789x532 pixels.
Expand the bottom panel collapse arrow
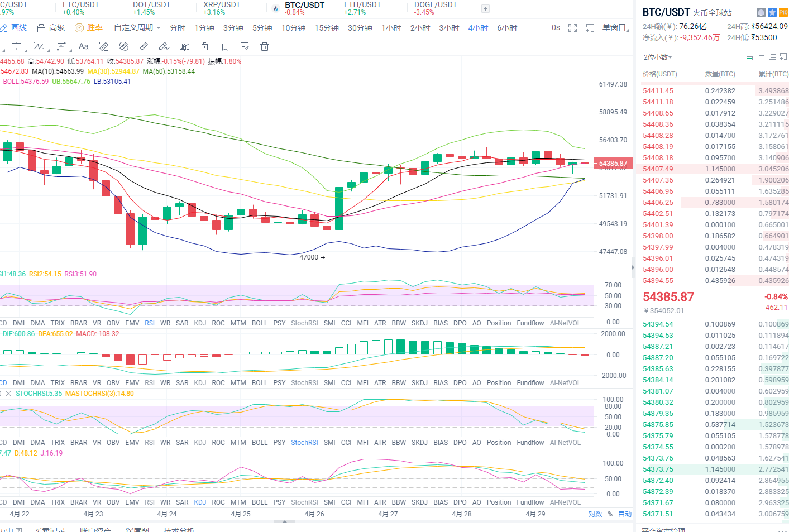pyautogui.click(x=285, y=522)
